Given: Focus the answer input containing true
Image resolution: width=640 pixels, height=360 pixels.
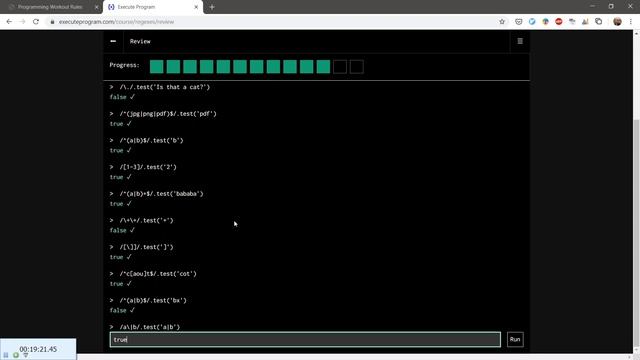Looking at the screenshot, I should [305, 340].
